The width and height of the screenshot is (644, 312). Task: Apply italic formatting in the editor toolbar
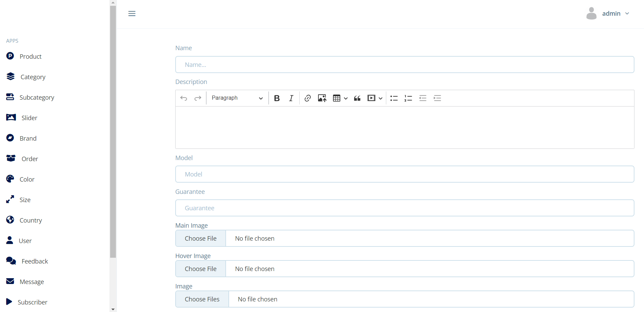point(291,98)
